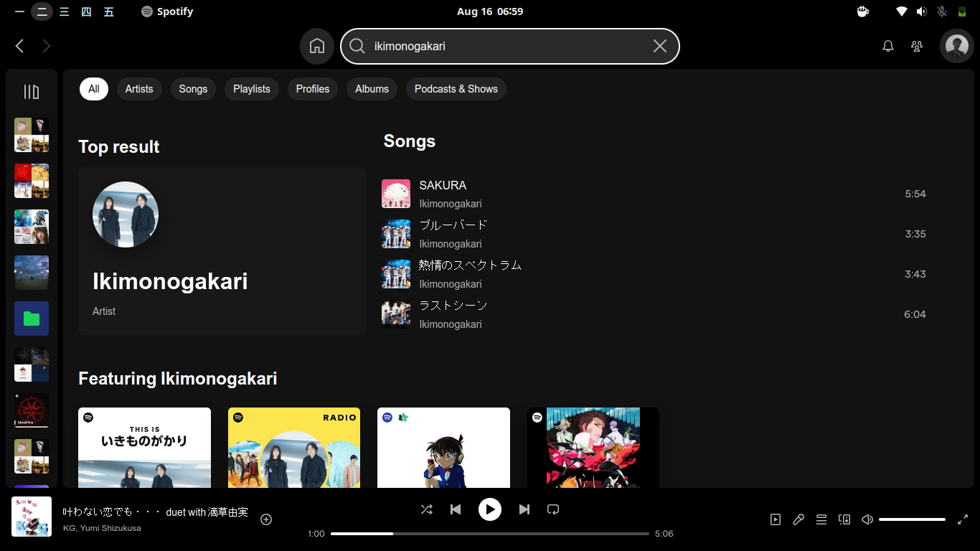
Task: Open the Wi-Fi status icon
Action: (x=902, y=11)
